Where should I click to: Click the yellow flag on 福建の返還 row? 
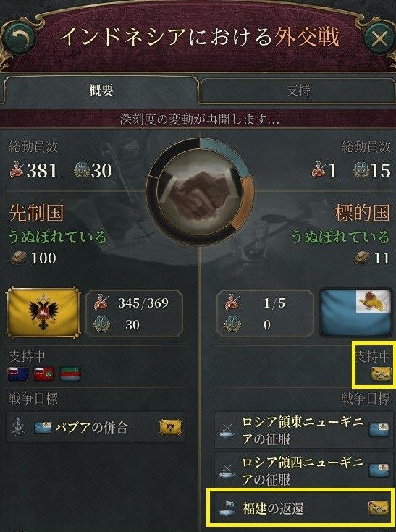coord(379,508)
